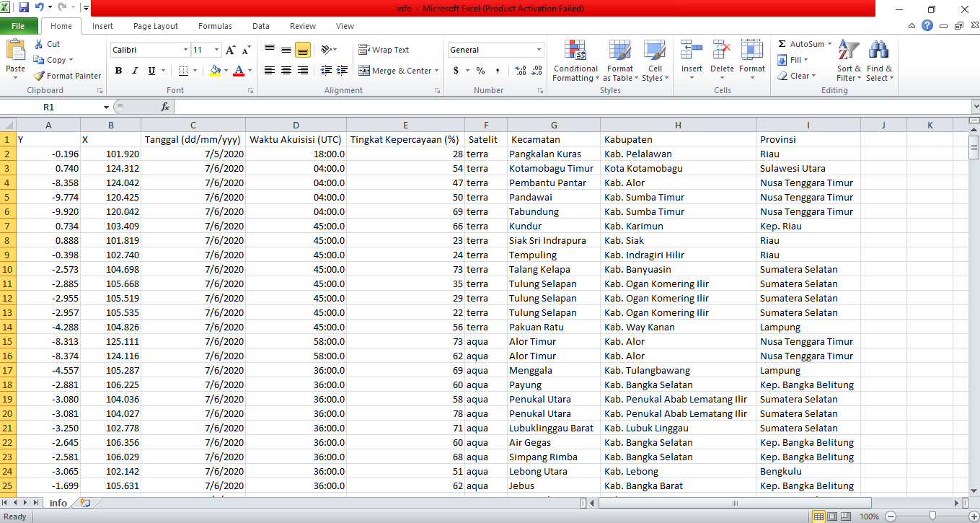Image resolution: width=980 pixels, height=523 pixels.
Task: Toggle Italic formatting
Action: 135,71
